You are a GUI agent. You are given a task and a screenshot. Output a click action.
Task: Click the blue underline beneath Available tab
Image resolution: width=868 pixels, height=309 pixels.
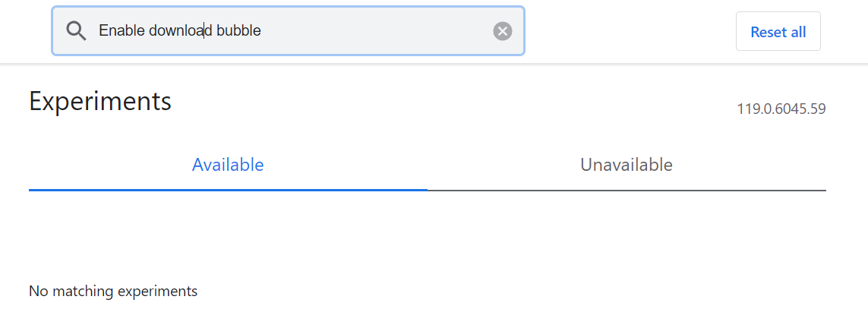coord(228,189)
